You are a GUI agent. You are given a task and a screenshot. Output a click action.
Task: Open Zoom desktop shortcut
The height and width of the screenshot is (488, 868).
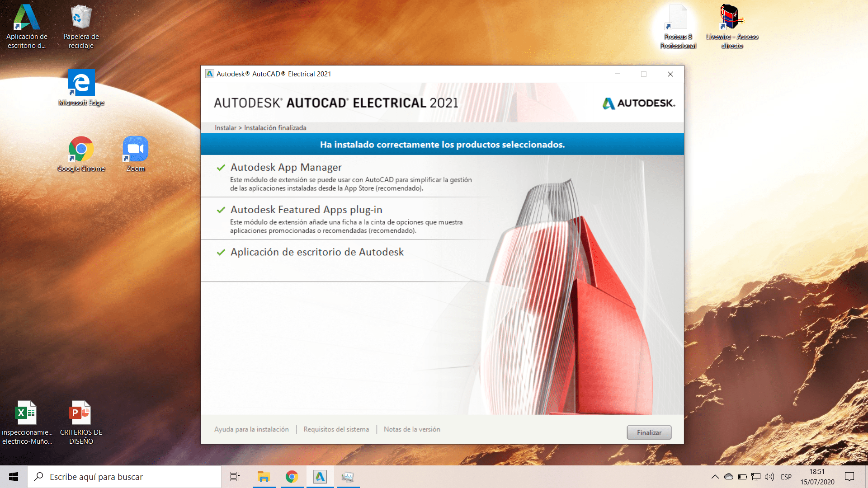pos(135,154)
